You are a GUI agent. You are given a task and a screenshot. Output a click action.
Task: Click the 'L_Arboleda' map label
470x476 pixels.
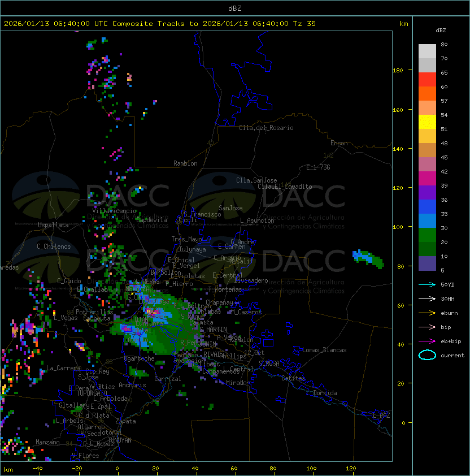coord(110,399)
